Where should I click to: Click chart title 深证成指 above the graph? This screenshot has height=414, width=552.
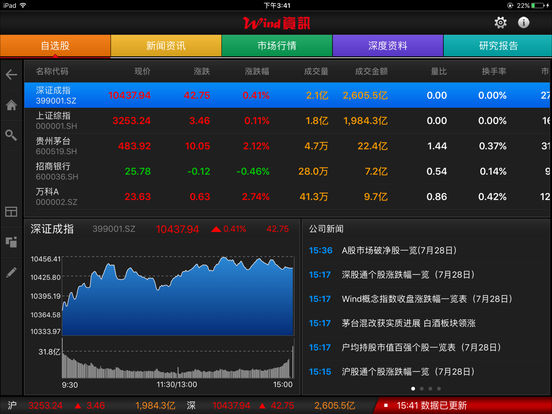click(x=52, y=229)
